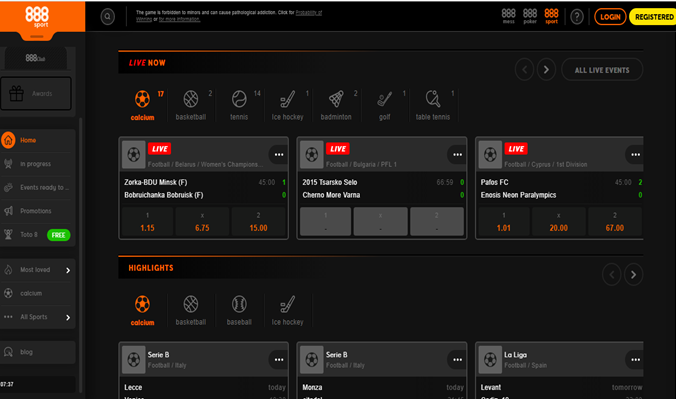Click the football icon on Bulgaria PFL card
Screen dimensions: 676x399
[x=312, y=154]
